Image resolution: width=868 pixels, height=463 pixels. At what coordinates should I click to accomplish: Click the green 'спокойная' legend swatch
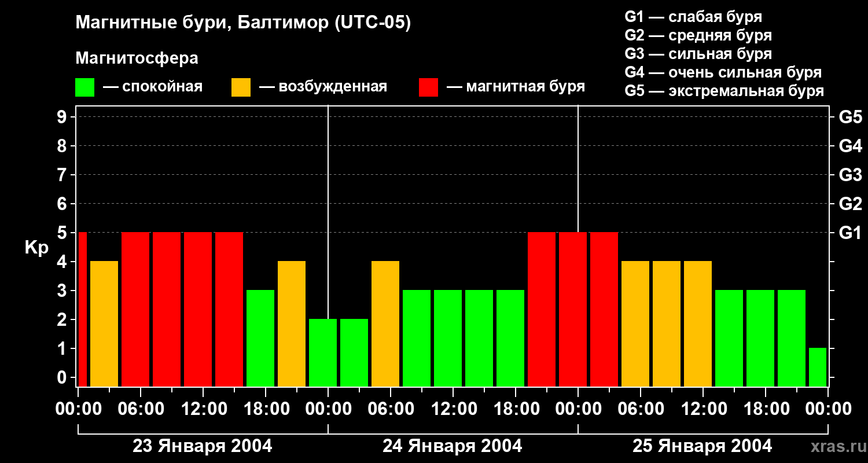[x=84, y=87]
